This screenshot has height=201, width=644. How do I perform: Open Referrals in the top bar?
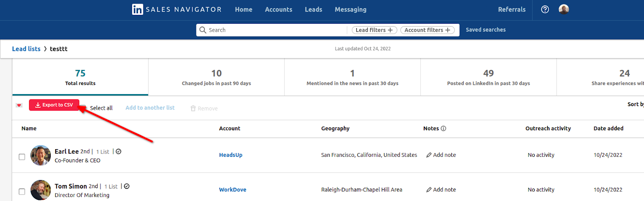[x=512, y=9]
